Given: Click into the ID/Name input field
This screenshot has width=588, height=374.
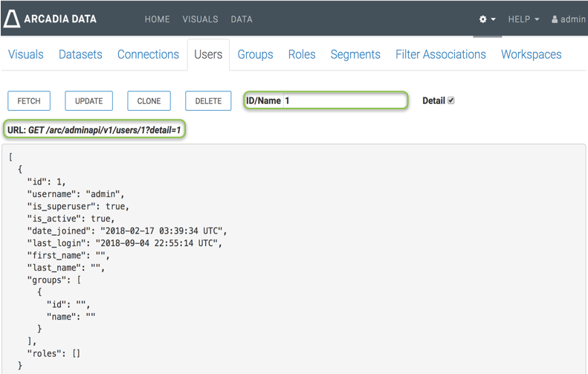Looking at the screenshot, I should click(343, 100).
